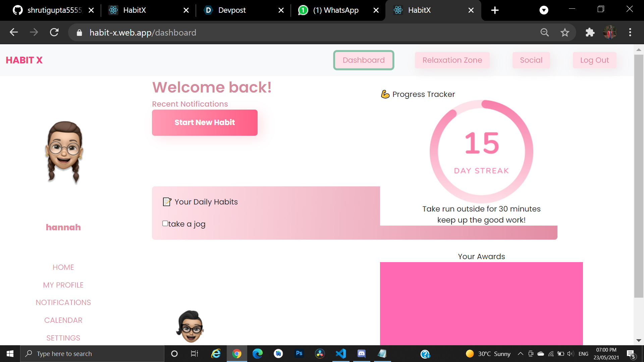Open Chrome extensions puzzle icon
The width and height of the screenshot is (644, 362).
tap(590, 33)
